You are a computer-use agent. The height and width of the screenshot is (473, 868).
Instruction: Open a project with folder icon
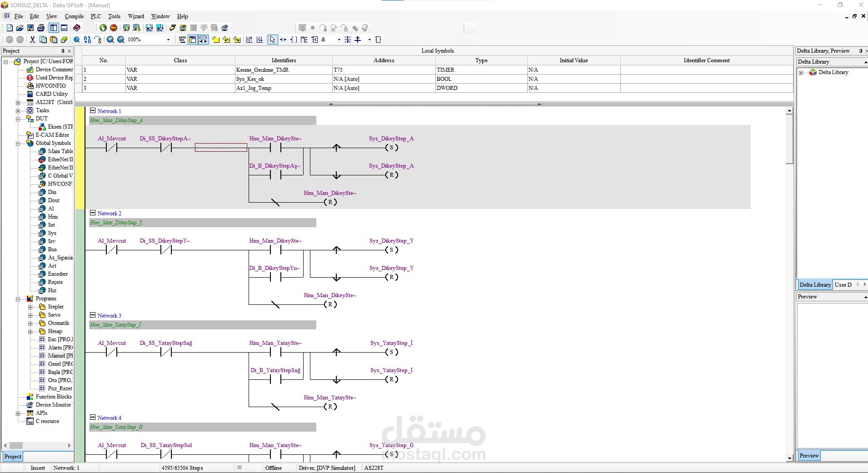click(20, 28)
